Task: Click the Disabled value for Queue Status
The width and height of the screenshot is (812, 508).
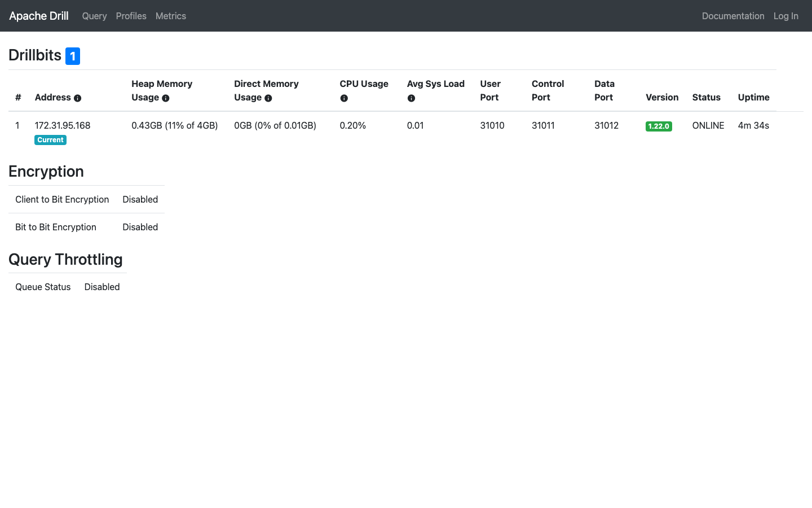Action: click(x=102, y=287)
